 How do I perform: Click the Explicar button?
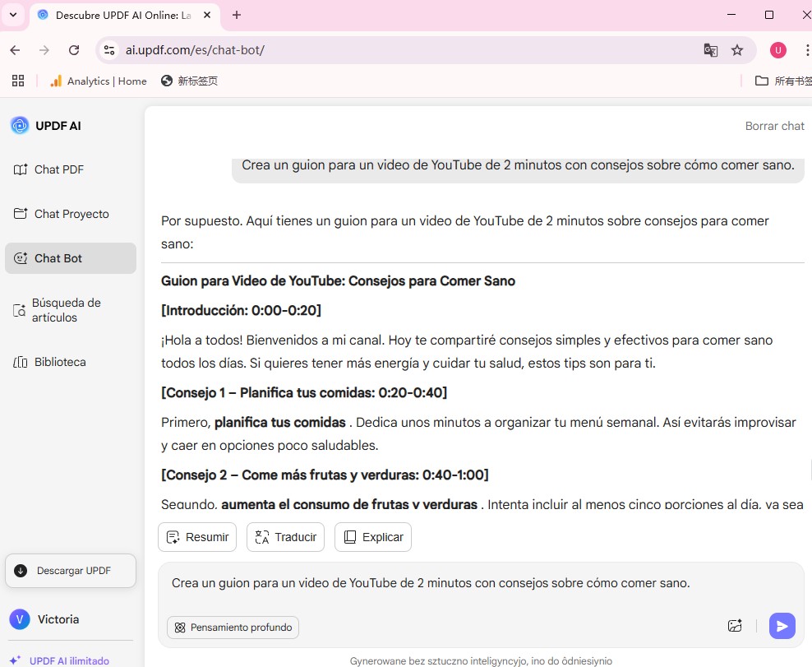(x=373, y=537)
